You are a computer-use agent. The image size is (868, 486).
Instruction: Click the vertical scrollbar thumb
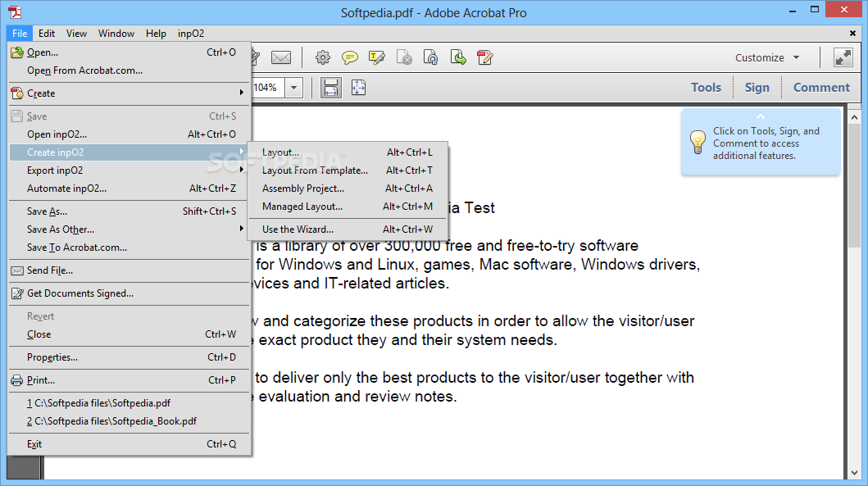(x=854, y=187)
